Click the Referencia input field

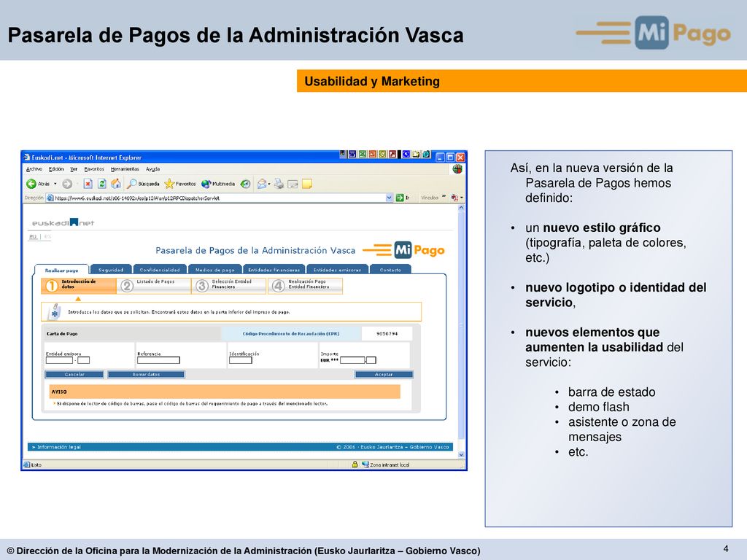point(158,360)
